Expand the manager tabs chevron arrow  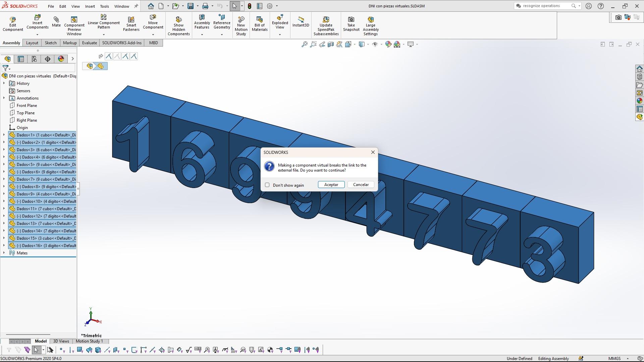(x=72, y=59)
